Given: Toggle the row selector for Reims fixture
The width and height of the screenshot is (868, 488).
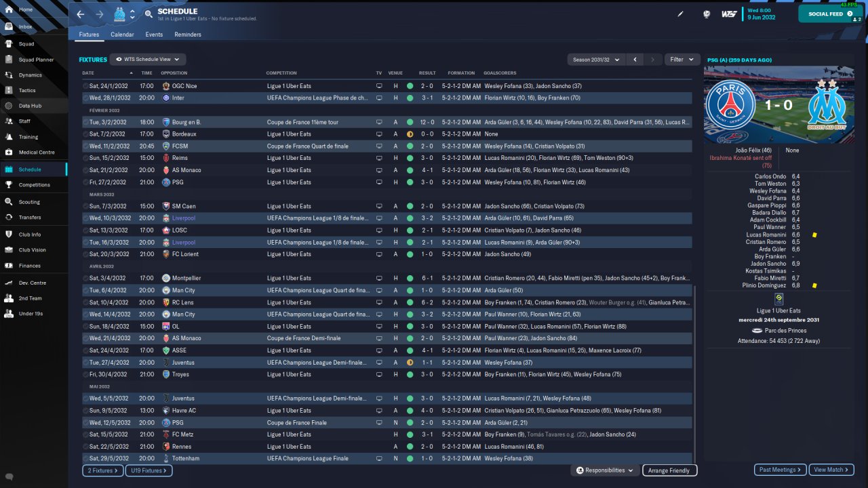Looking at the screenshot, I should [x=85, y=158].
